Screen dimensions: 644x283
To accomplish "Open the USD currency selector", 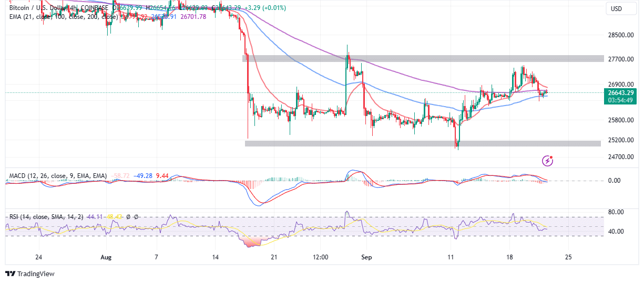I will click(615, 9).
